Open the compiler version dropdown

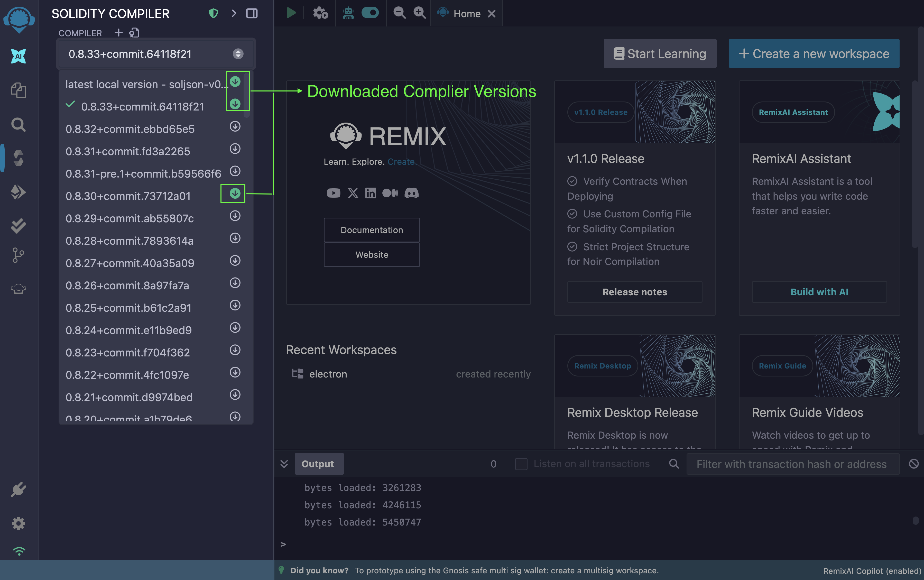[156, 54]
